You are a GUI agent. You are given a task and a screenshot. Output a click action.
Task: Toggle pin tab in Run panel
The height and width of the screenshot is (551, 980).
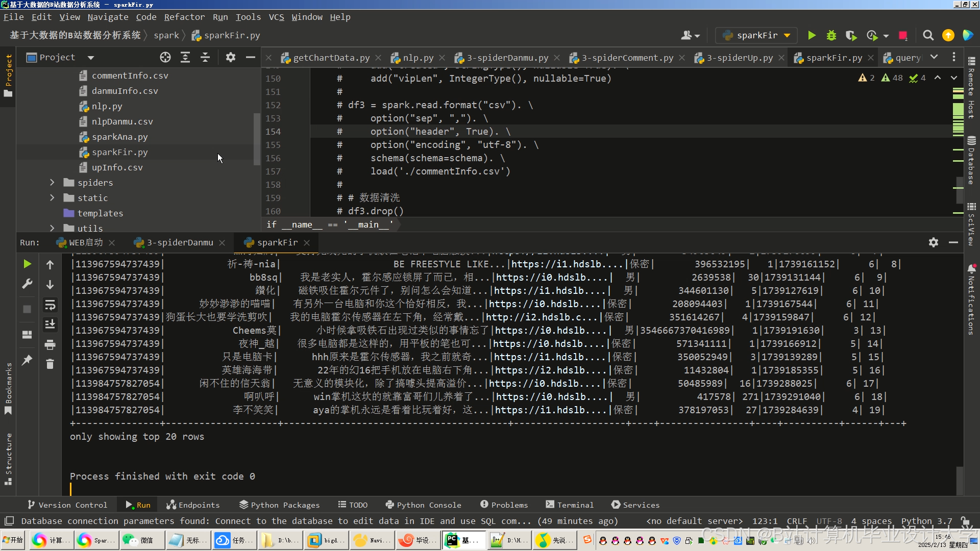(27, 360)
